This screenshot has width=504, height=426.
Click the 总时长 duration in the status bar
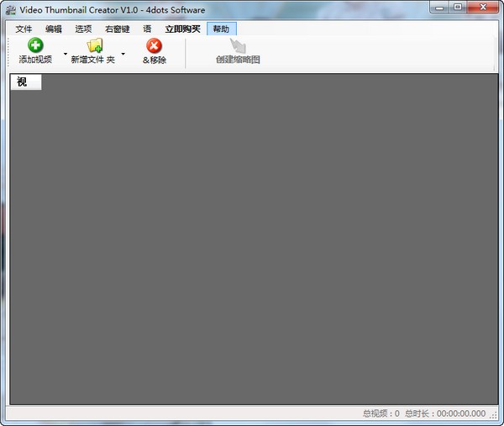[444, 413]
